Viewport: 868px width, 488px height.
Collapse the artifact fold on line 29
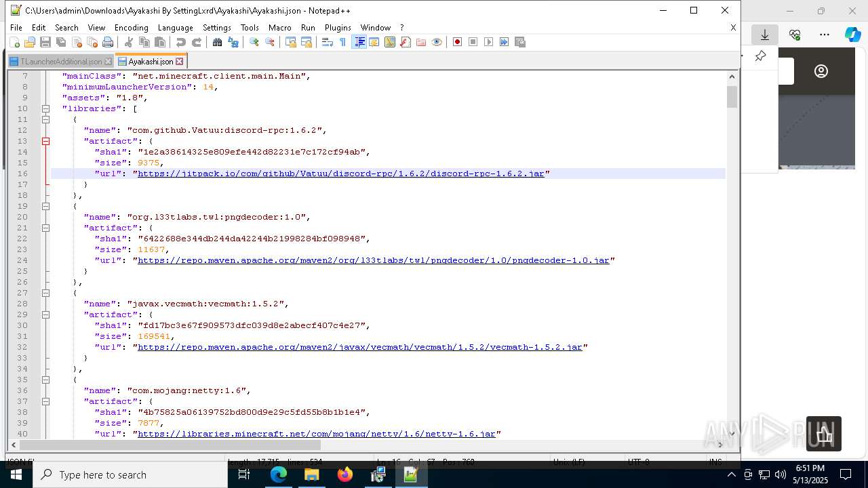point(45,314)
